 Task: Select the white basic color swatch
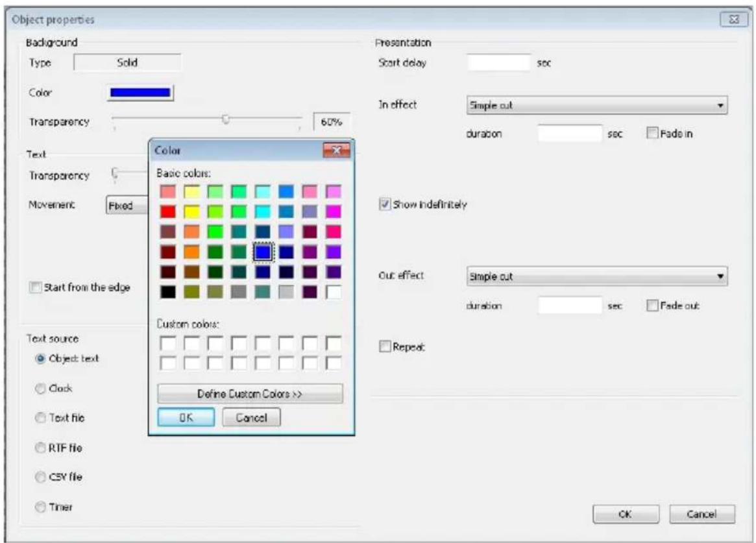(x=333, y=292)
